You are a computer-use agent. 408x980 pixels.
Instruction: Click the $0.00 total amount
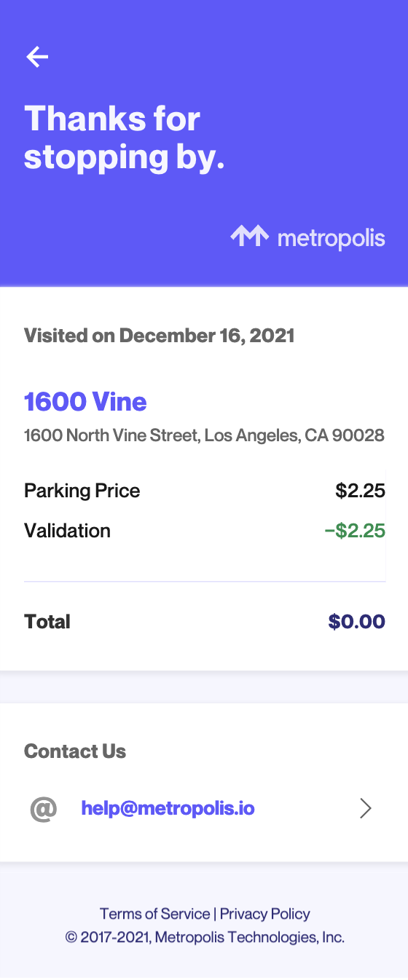(356, 622)
